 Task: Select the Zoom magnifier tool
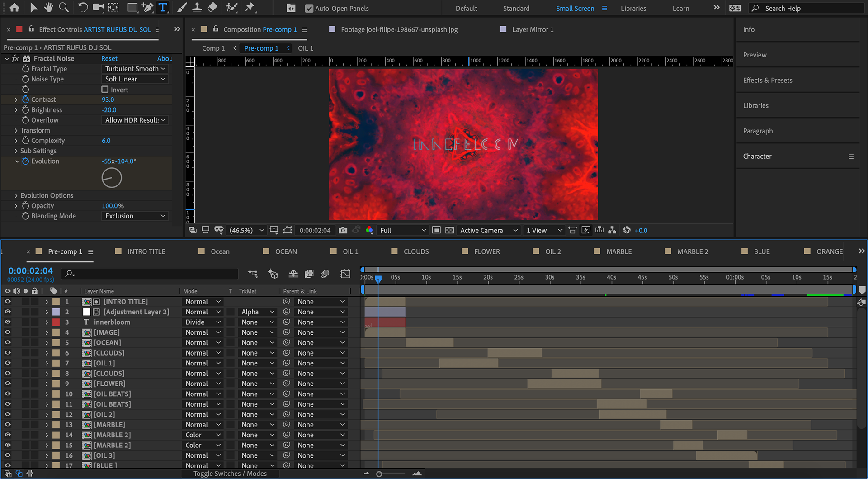point(64,8)
